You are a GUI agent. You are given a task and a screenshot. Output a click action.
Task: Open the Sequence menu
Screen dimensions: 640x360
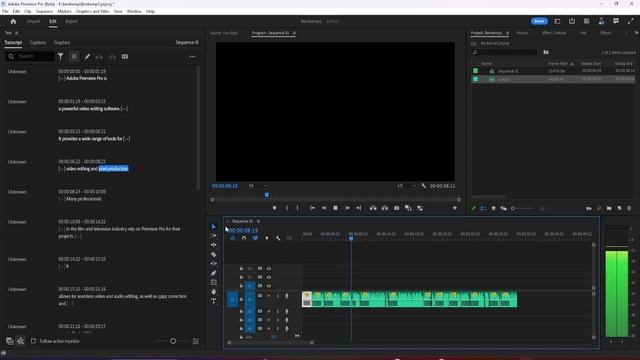click(x=44, y=11)
